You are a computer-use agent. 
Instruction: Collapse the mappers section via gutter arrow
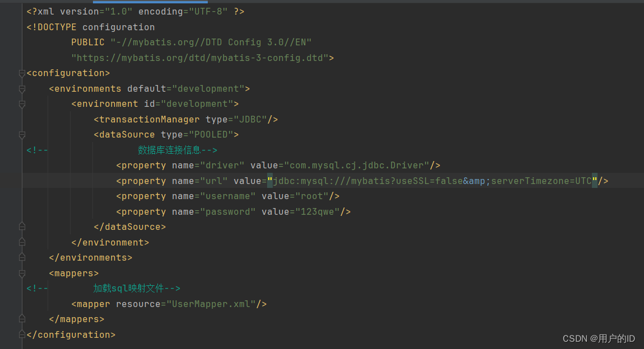[x=22, y=273]
